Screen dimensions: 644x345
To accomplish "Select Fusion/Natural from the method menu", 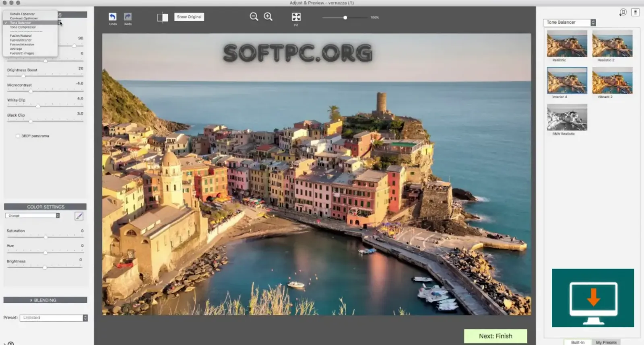I will point(21,36).
